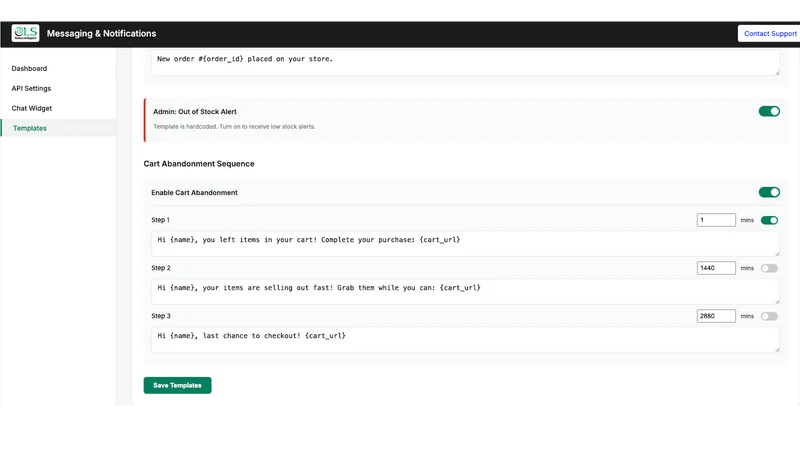This screenshot has height=450, width=800.
Task: Edit the Step 3 last chance message
Action: [465, 339]
